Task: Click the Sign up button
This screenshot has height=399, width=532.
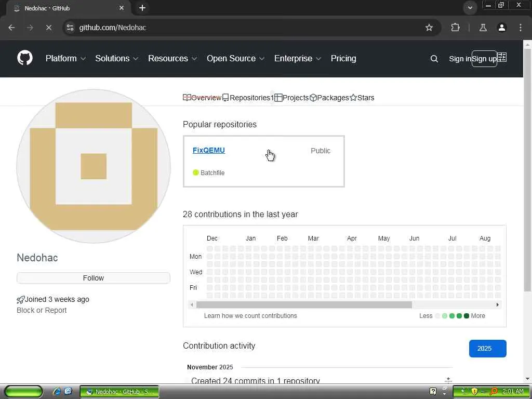Action: click(484, 59)
